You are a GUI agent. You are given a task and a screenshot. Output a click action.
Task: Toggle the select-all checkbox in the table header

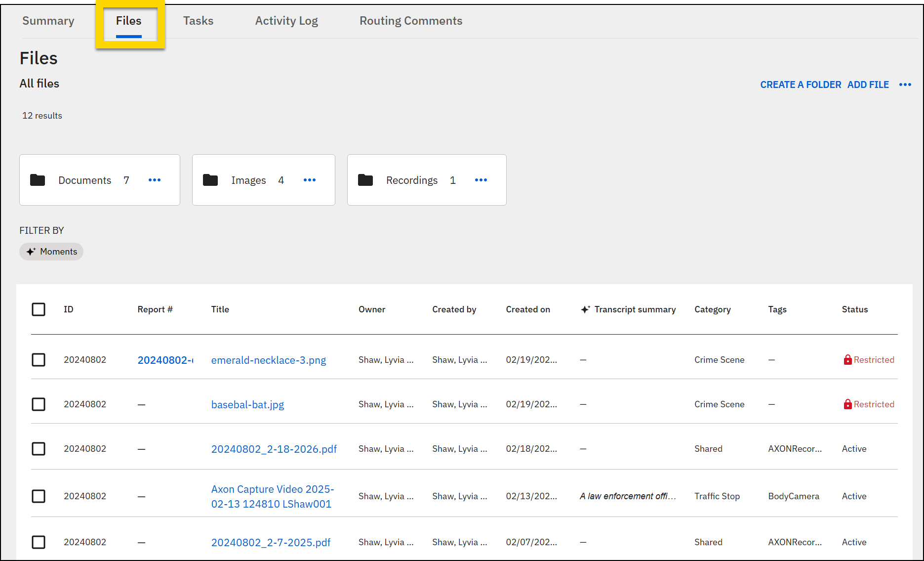(x=39, y=309)
